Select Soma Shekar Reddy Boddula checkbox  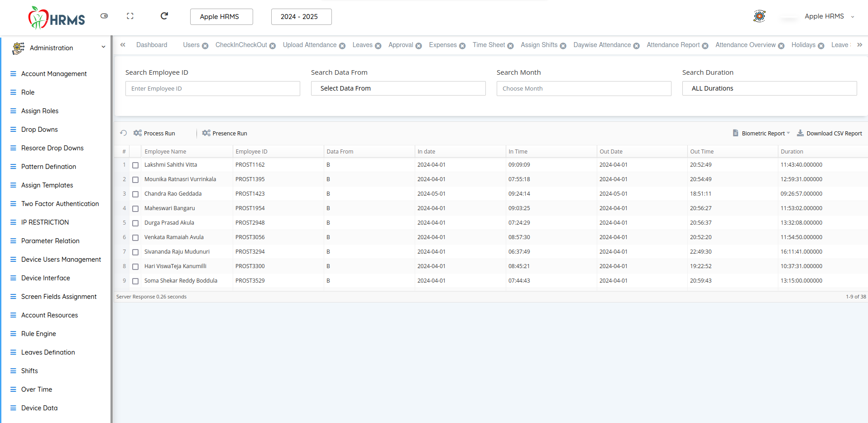coord(135,281)
